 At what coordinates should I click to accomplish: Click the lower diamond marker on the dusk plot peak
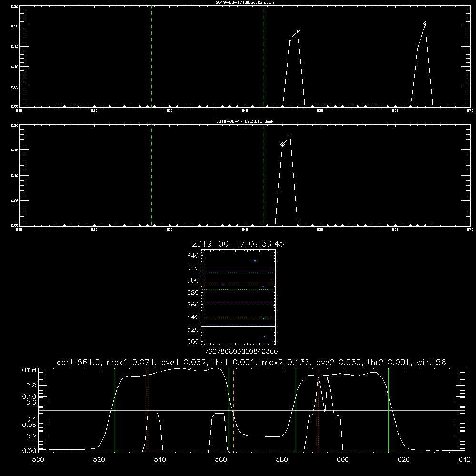coord(283,145)
